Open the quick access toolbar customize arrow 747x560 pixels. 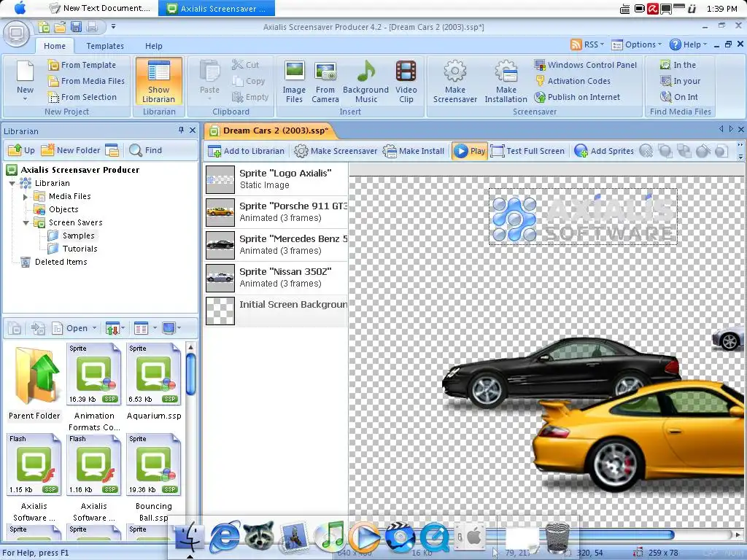click(x=113, y=27)
